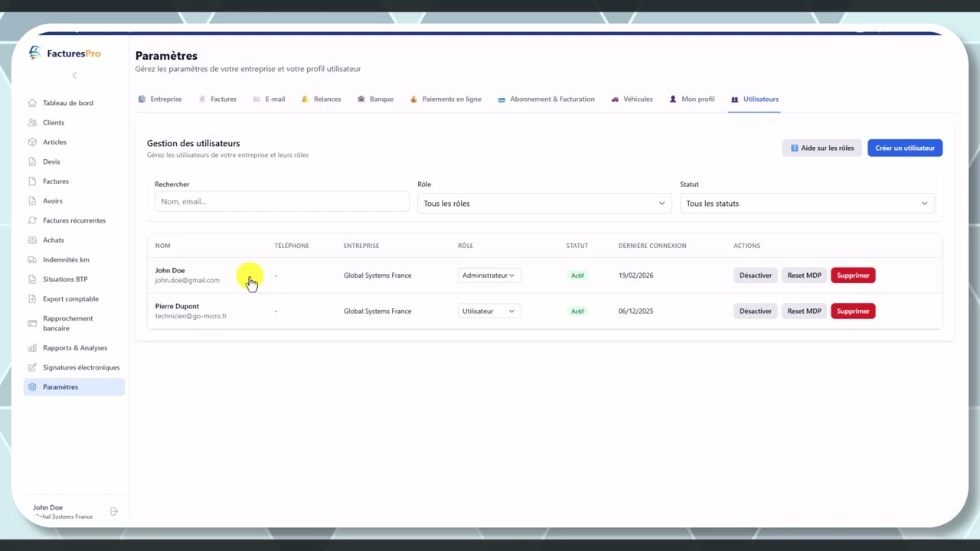Click the logout icon beside John Doe

tap(114, 511)
